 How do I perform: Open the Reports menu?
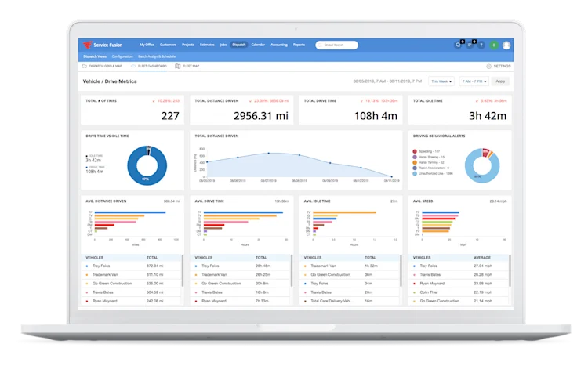299,45
